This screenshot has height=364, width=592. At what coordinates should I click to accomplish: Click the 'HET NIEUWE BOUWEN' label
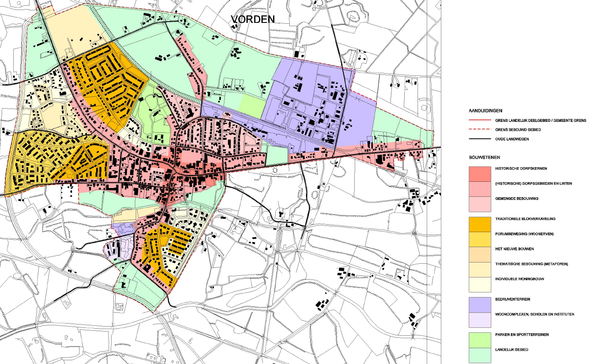pos(515,249)
